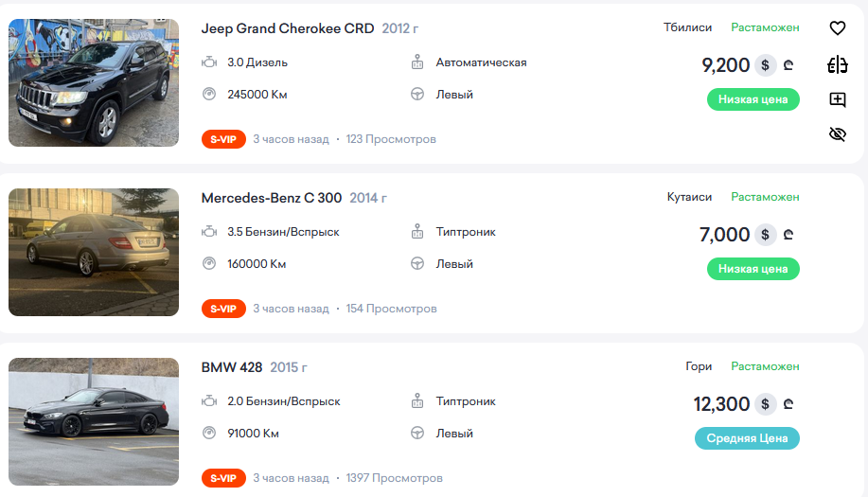Switch Jeep price to dollar currency
This screenshot has width=868, height=497.
(765, 65)
